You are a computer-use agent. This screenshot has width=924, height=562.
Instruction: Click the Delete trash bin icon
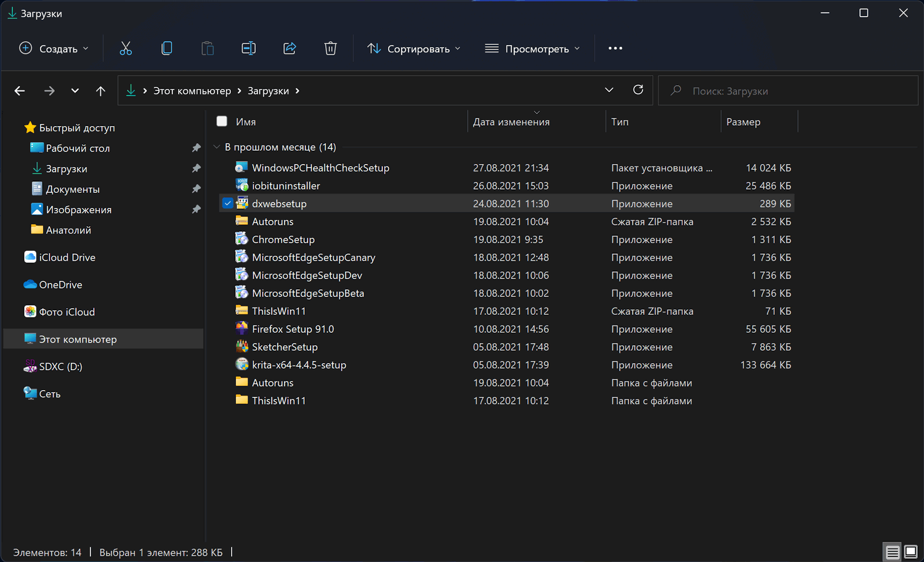coord(330,49)
